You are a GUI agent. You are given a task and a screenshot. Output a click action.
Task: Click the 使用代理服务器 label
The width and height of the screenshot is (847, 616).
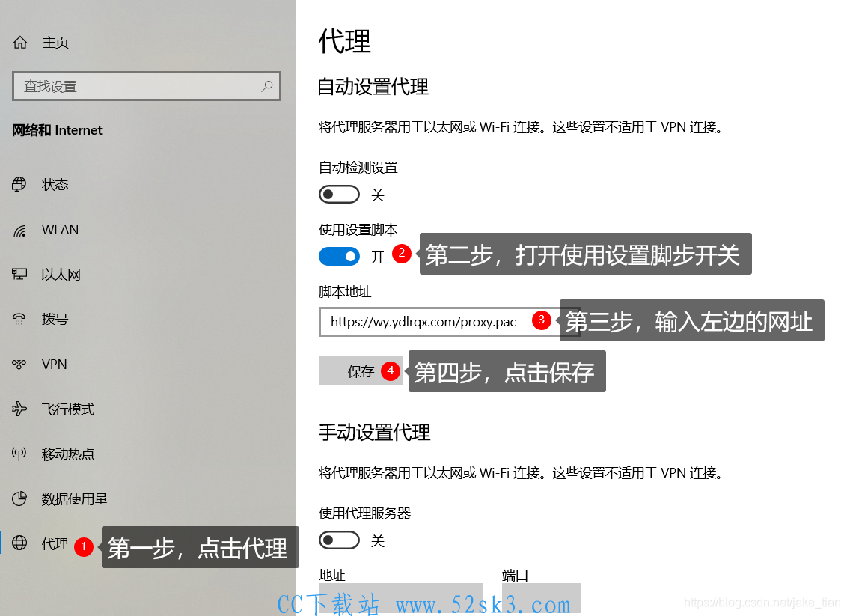pos(364,513)
